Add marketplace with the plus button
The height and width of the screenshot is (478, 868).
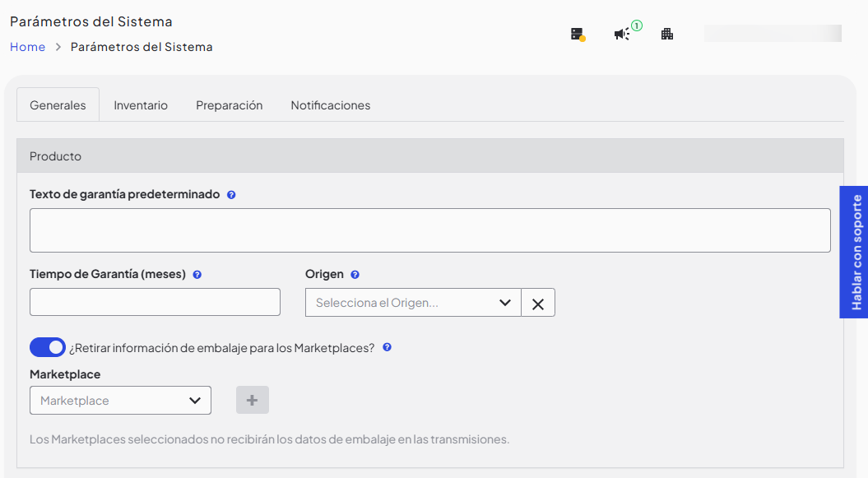click(x=253, y=400)
